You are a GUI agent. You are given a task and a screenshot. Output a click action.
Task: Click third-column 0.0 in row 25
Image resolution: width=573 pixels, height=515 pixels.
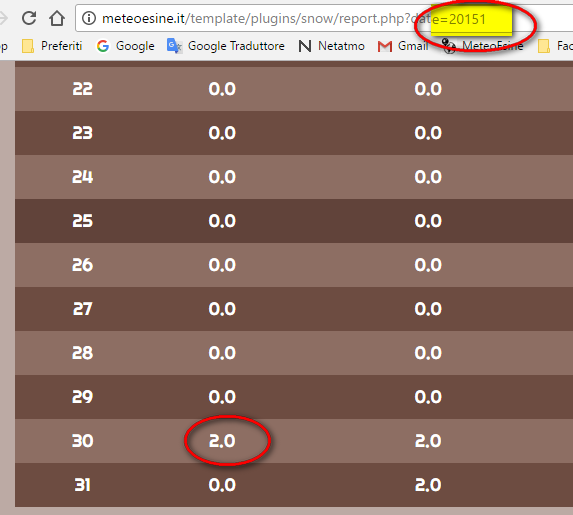point(428,221)
